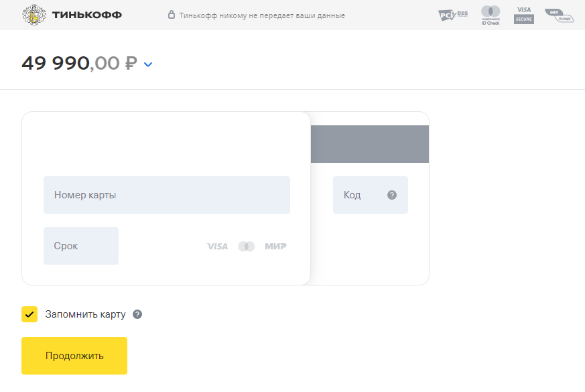
Task: Focus the Код security code field
Action: pyautogui.click(x=361, y=195)
